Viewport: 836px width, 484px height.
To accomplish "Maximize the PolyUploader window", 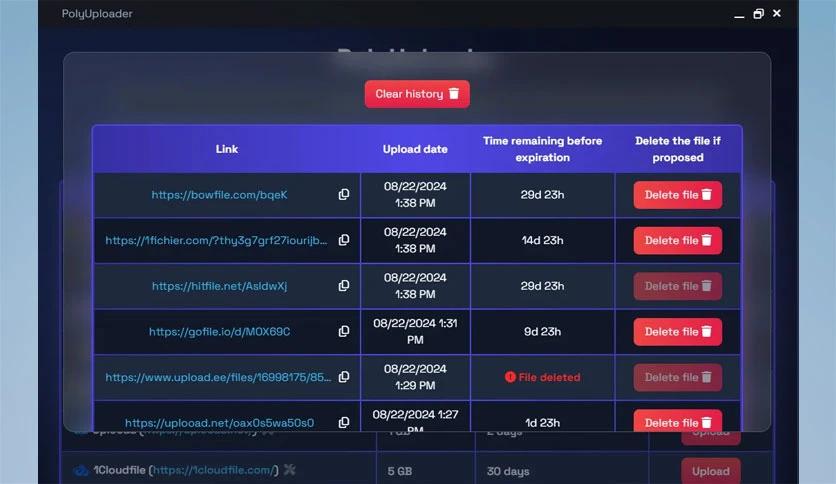I will coord(759,13).
